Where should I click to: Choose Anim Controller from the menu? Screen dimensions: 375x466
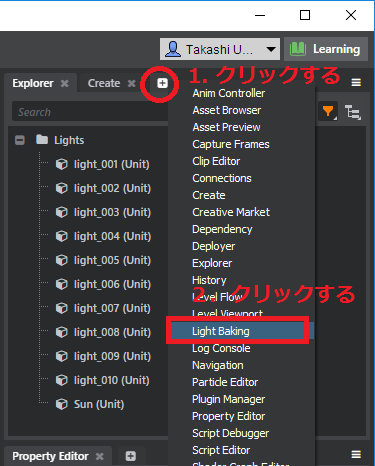pos(229,93)
